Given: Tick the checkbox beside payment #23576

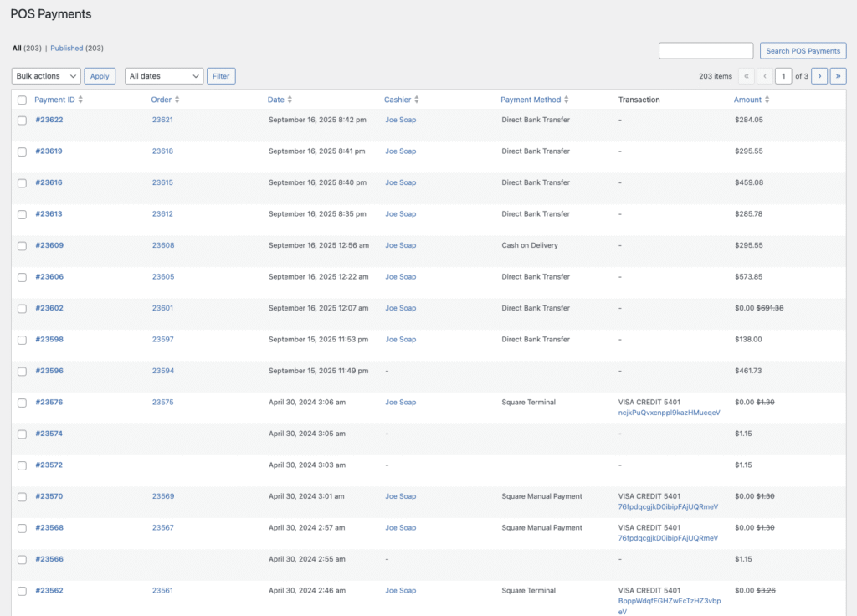Looking at the screenshot, I should pos(23,403).
